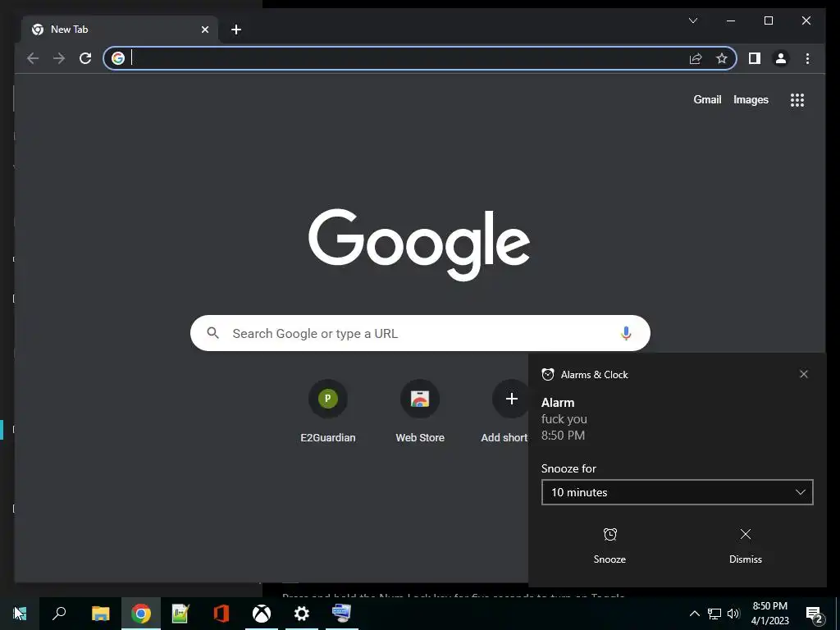
Task: Click the Chrome taskbar icon
Action: click(x=141, y=614)
